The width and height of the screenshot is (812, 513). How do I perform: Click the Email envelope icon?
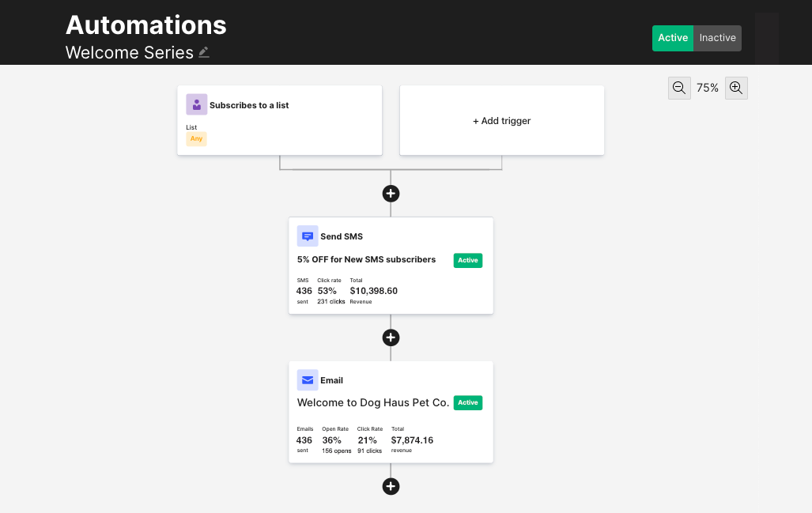click(x=308, y=380)
